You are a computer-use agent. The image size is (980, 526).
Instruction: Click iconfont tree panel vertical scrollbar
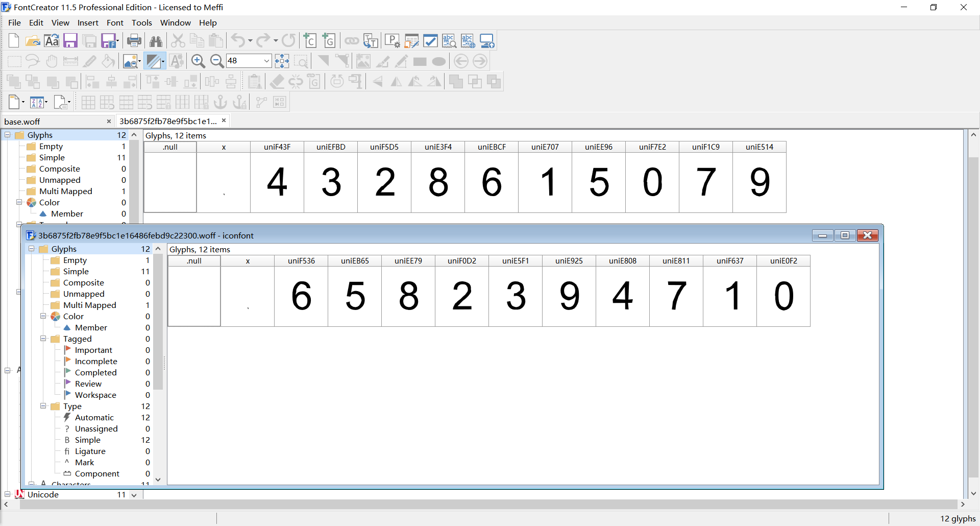(158, 322)
